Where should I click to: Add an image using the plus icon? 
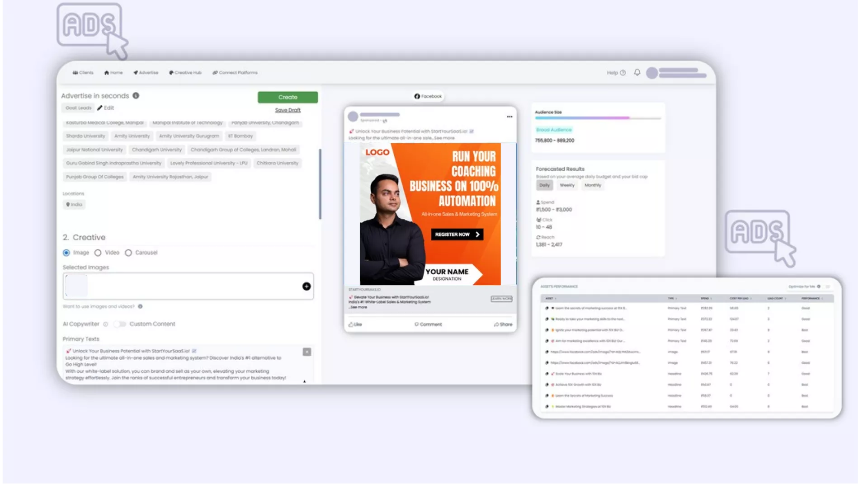[307, 286]
